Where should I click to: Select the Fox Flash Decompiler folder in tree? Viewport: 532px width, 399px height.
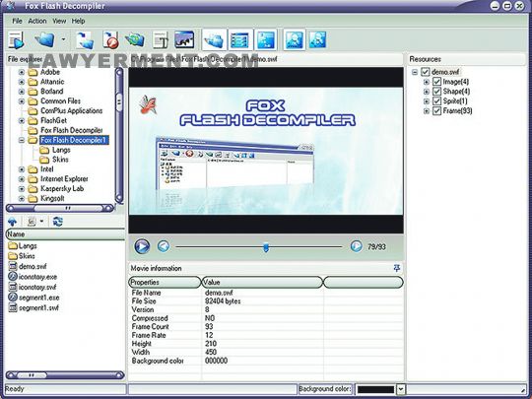[x=71, y=130]
